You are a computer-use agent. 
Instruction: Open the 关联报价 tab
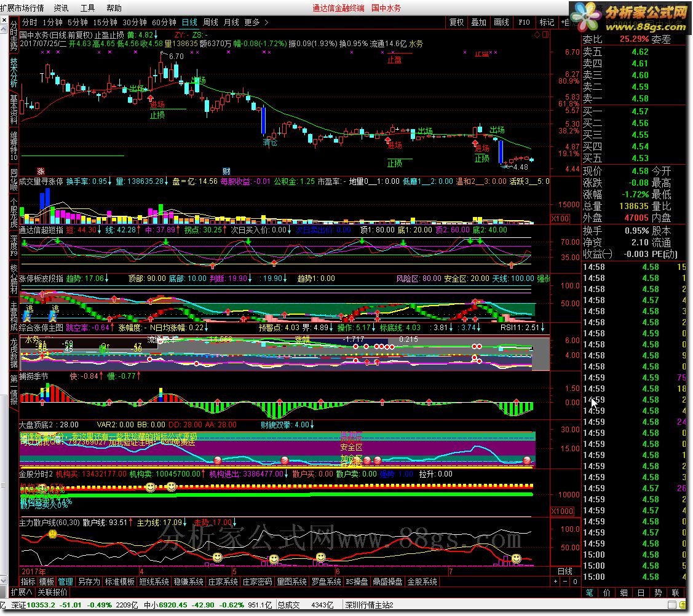click(53, 592)
